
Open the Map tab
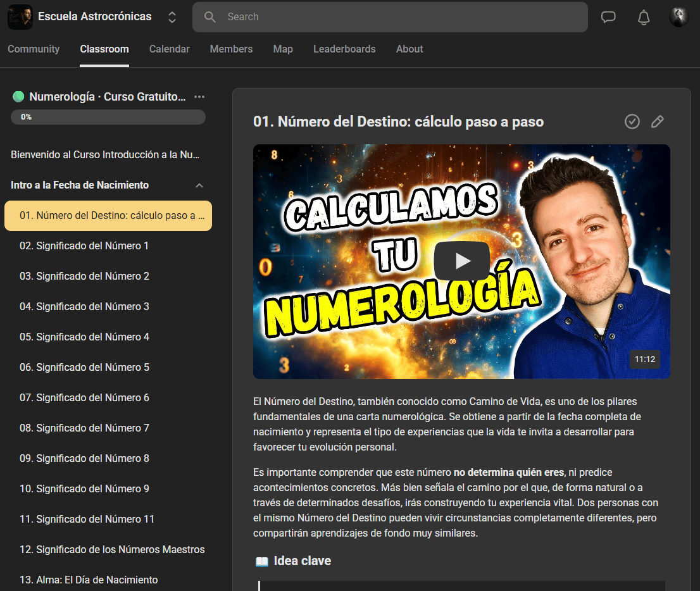(x=283, y=49)
